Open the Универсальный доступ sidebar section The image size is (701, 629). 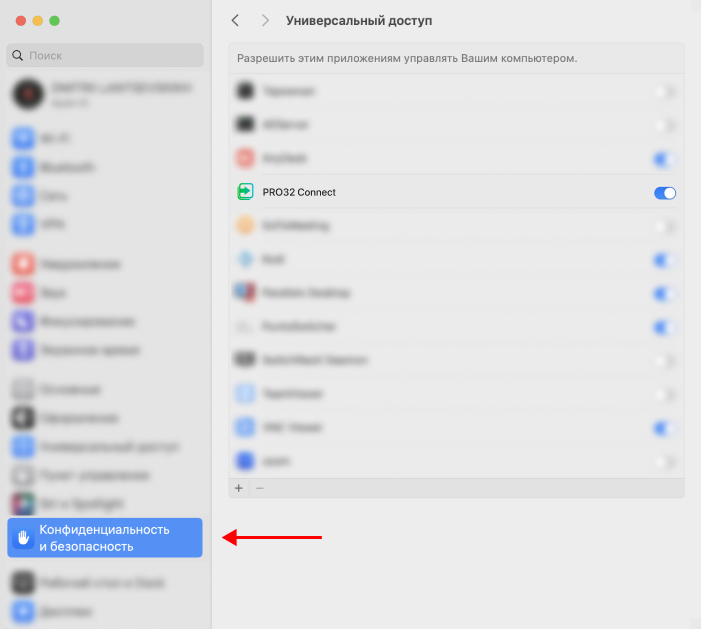click(x=108, y=446)
